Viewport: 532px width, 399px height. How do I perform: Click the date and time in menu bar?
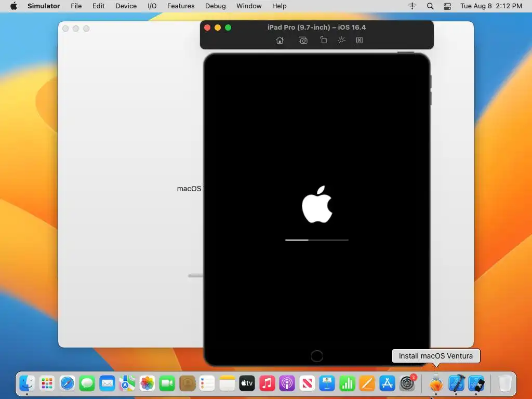[x=491, y=6]
